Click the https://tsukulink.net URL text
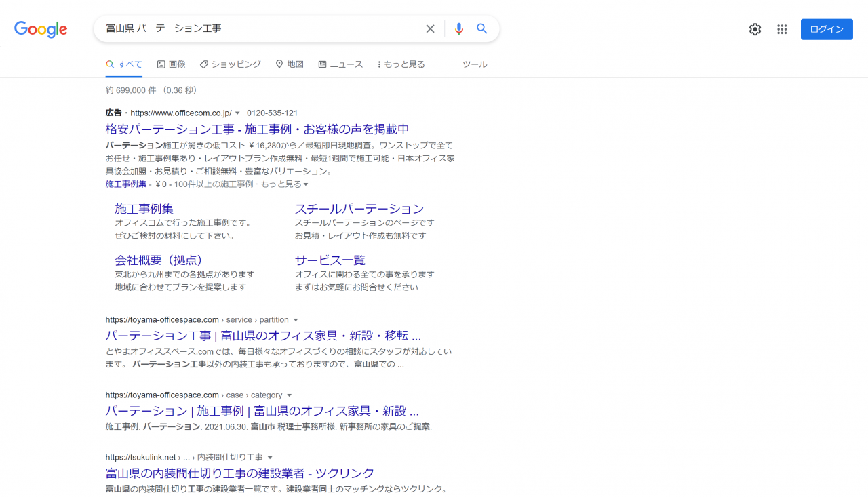 coord(140,458)
